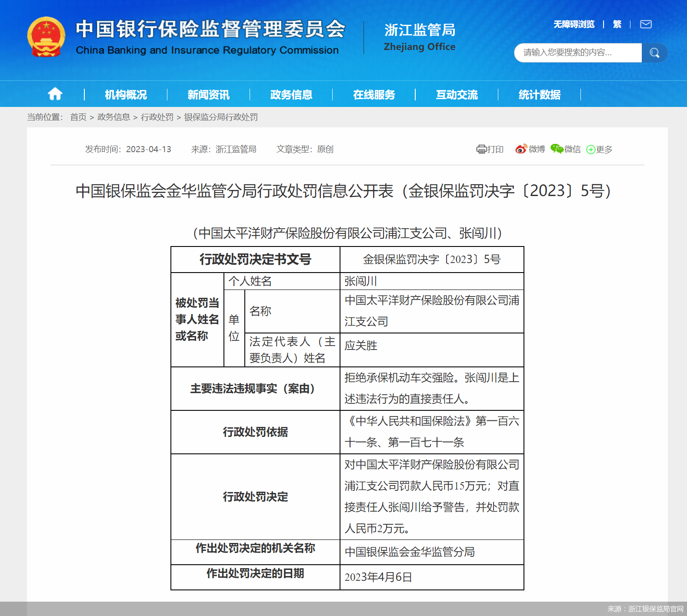687x616 pixels.
Task: Share via the WeChat icon
Action: [557, 149]
